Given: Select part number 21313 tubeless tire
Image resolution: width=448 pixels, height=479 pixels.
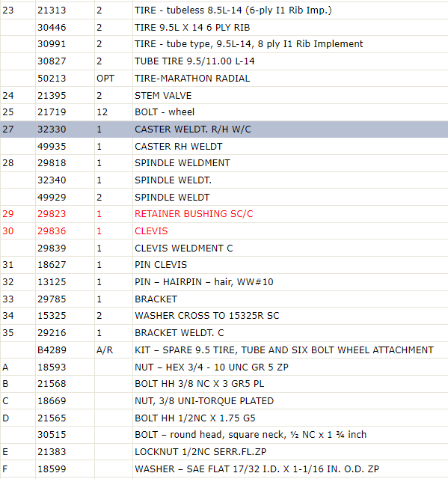Looking at the screenshot, I should point(52,10).
